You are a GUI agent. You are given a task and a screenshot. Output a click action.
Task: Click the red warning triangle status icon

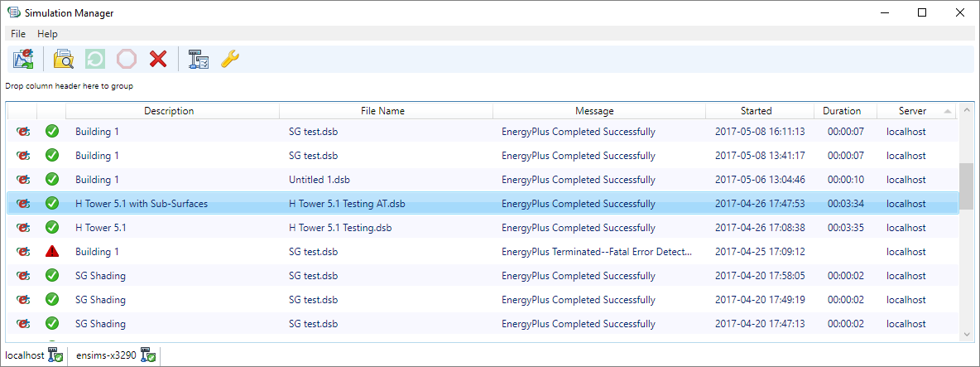(x=52, y=252)
